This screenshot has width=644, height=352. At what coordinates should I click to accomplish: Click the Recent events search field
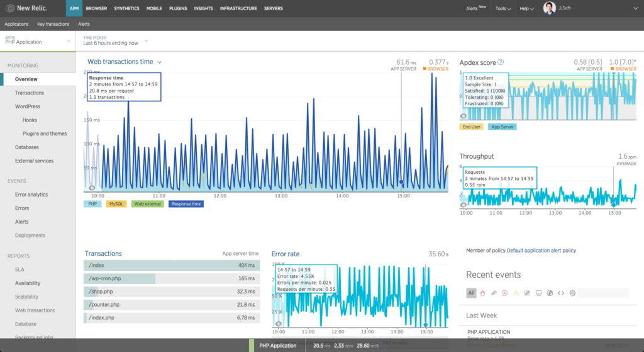tap(603, 293)
